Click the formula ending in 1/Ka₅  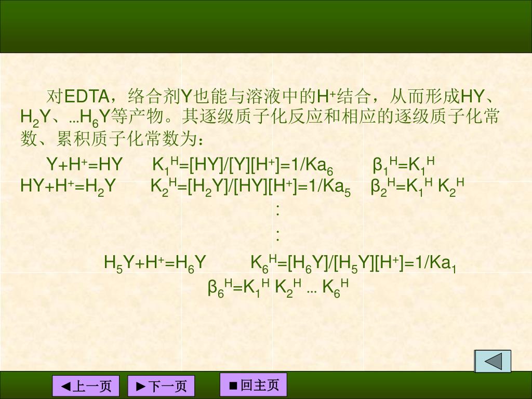(251, 187)
